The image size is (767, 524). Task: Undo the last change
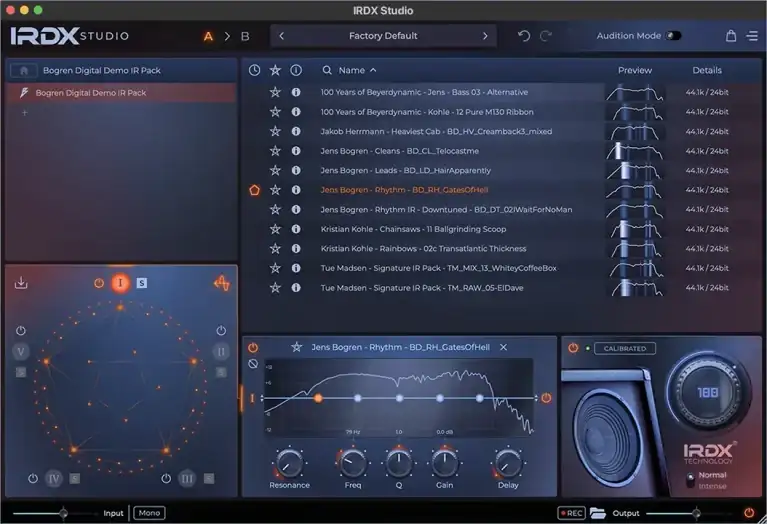524,36
